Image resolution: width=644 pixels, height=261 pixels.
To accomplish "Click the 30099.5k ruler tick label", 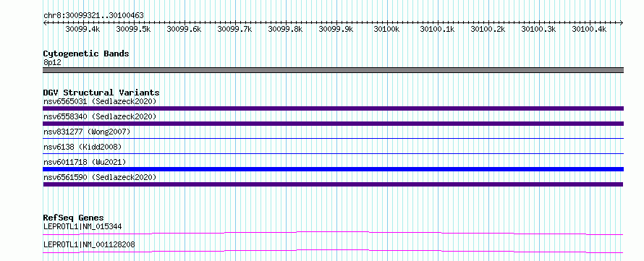I will click(x=133, y=29).
